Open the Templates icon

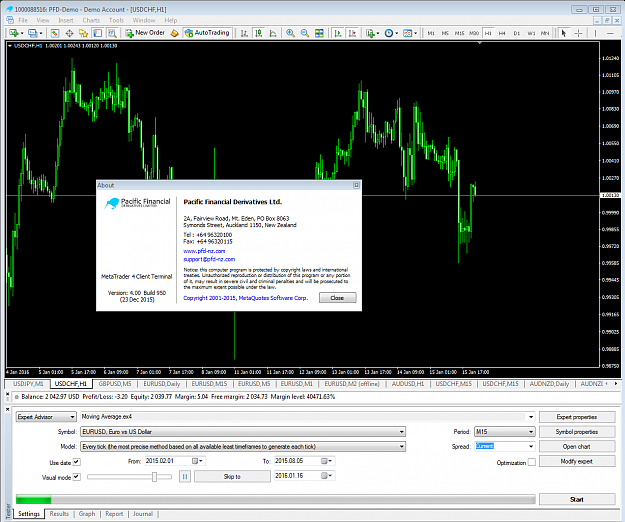[x=407, y=33]
